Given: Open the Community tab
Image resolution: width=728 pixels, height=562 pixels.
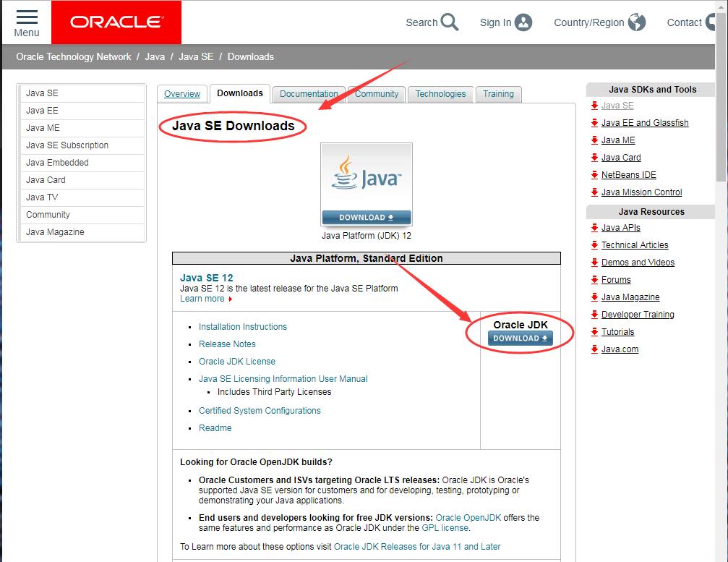Looking at the screenshot, I should click(377, 94).
